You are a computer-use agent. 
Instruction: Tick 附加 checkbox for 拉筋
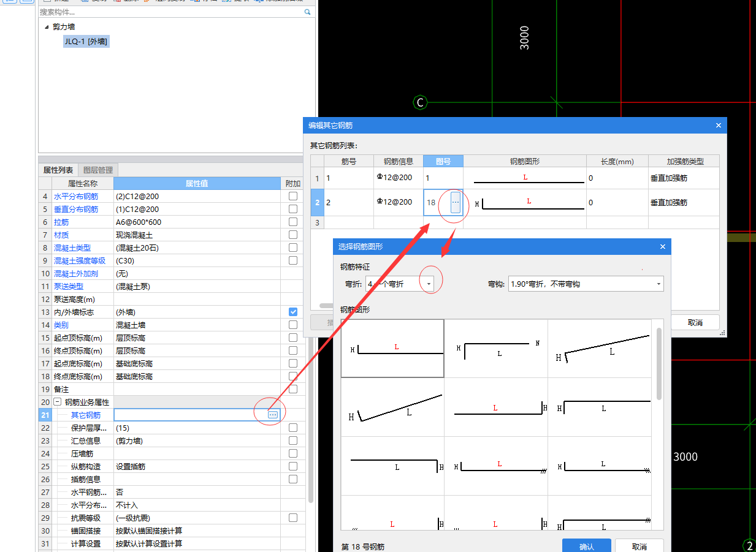pyautogui.click(x=293, y=222)
